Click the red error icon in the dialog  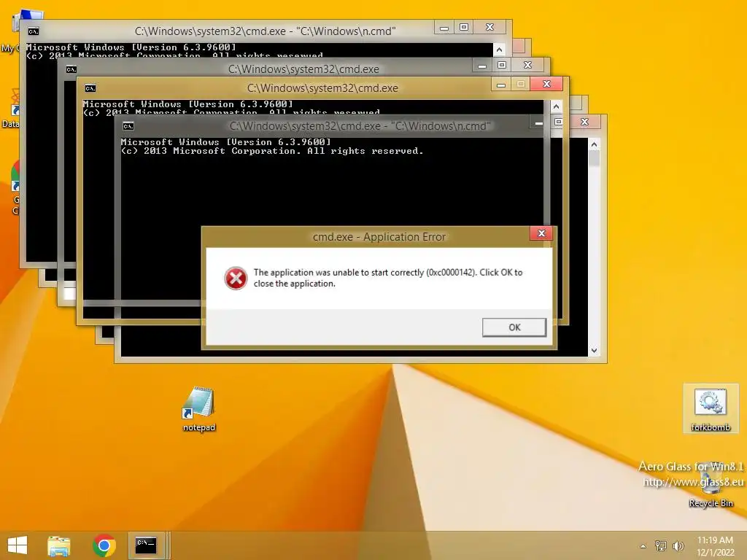pos(236,278)
